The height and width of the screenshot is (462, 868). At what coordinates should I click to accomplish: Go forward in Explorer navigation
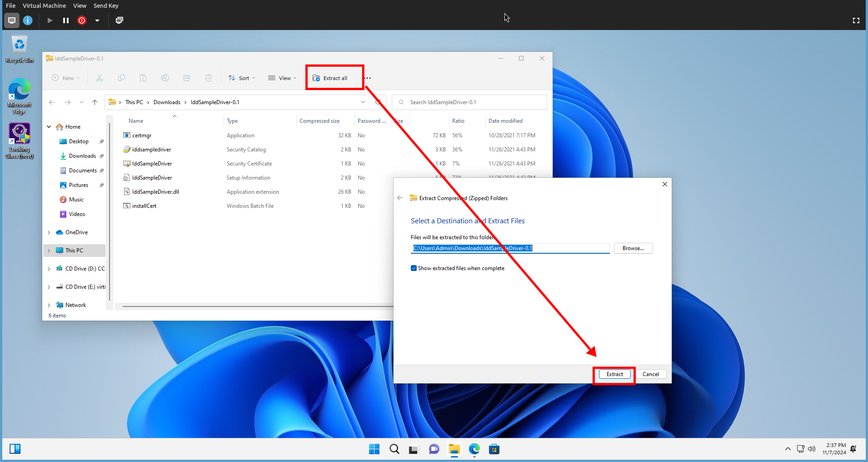point(68,102)
